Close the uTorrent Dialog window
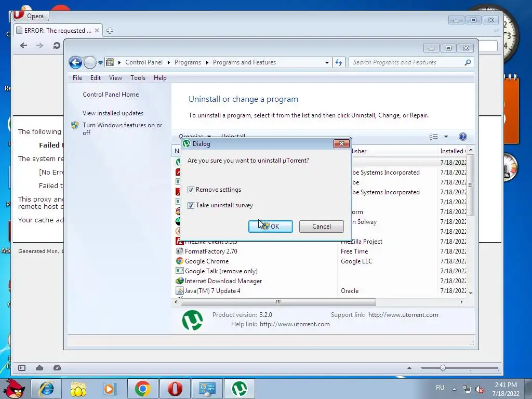The height and width of the screenshot is (399, 532). click(x=341, y=144)
